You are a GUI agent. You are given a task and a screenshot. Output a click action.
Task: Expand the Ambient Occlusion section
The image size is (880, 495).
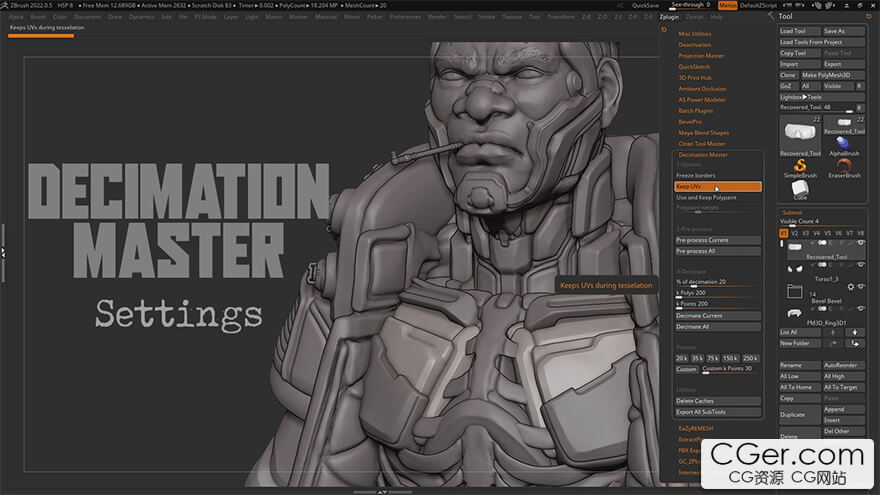(702, 89)
